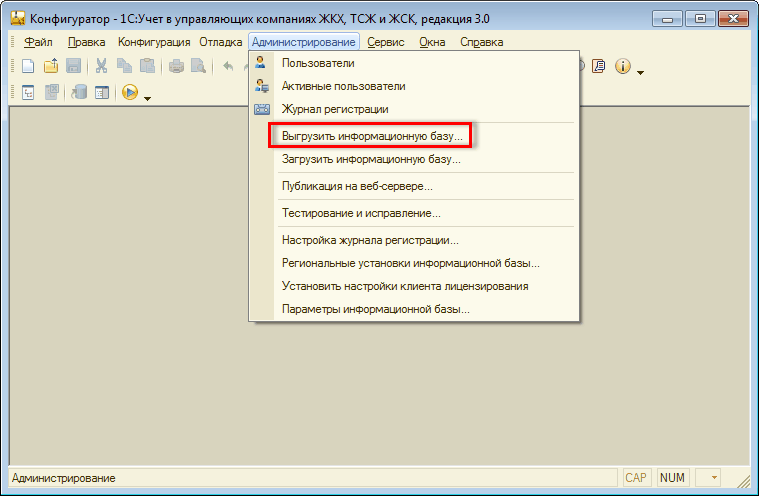The image size is (759, 496).
Task: Start debugging with the orange play icon
Action: point(130,92)
